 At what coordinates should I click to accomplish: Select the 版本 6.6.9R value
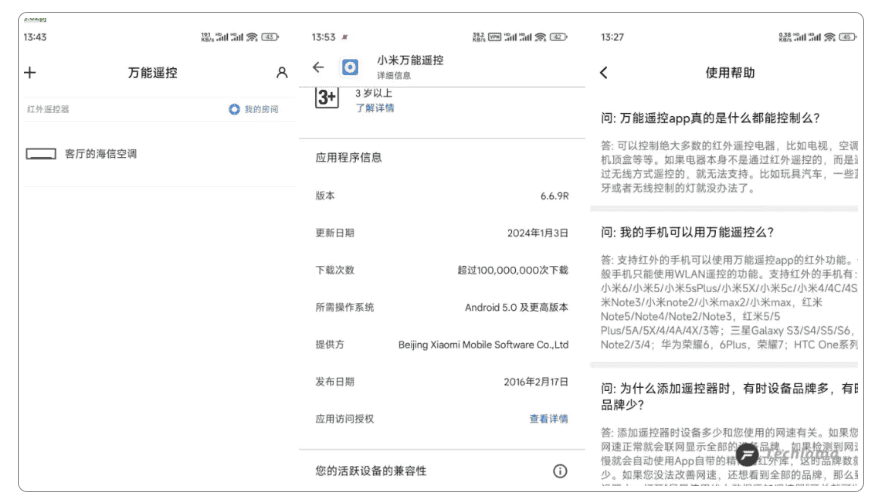(x=554, y=196)
